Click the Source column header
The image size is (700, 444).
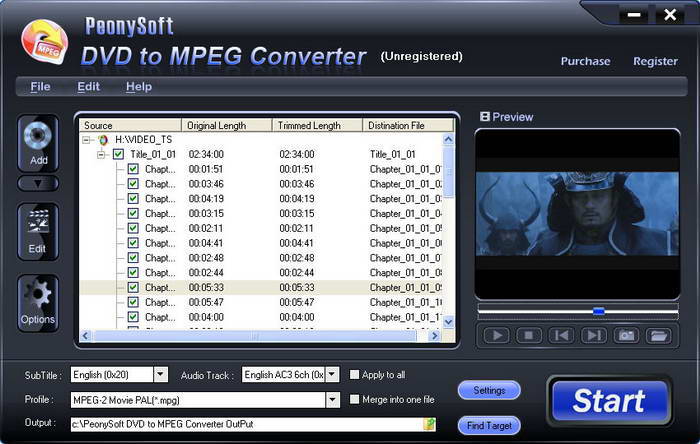tap(130, 125)
